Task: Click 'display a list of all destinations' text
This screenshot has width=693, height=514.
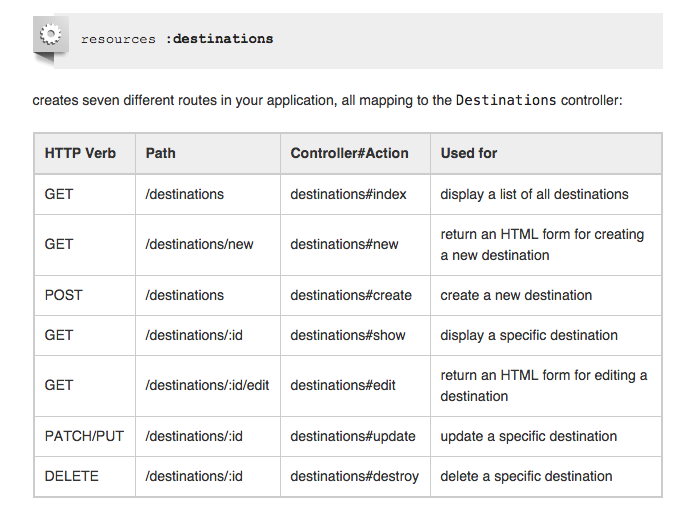Action: 534,194
